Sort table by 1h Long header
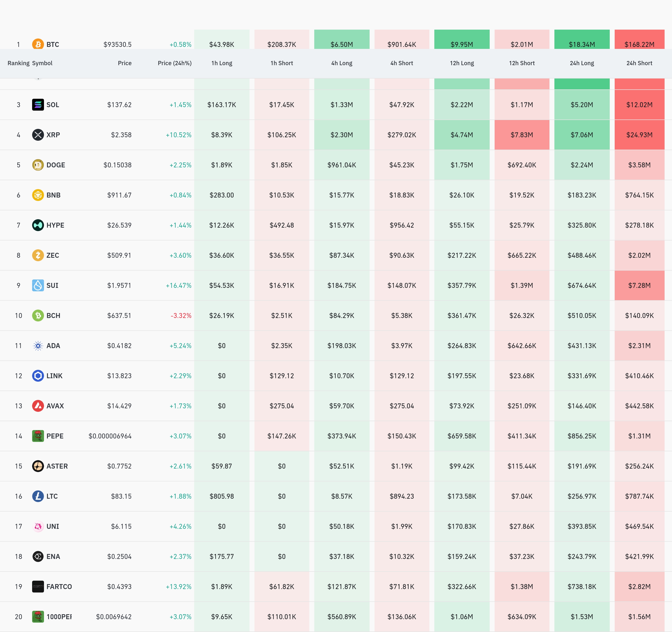 [x=221, y=63]
